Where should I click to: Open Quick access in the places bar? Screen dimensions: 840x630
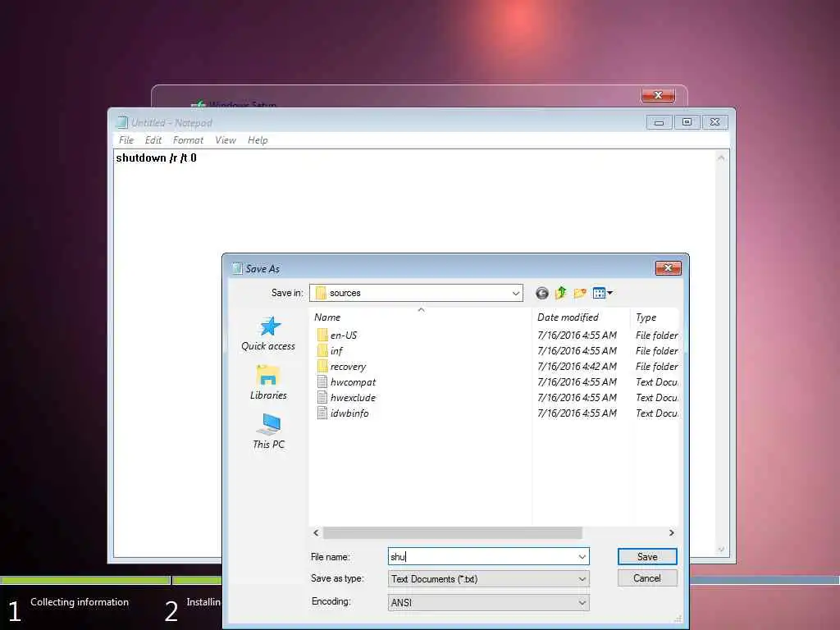pyautogui.click(x=268, y=333)
